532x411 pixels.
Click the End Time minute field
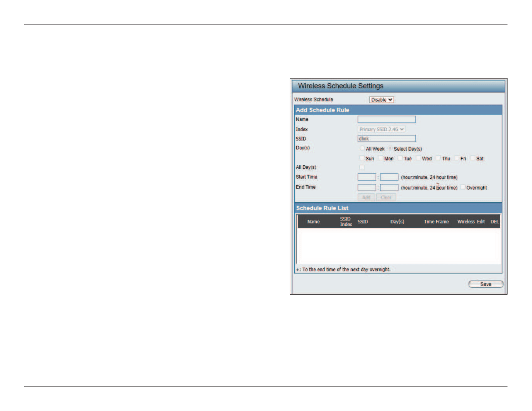389,188
